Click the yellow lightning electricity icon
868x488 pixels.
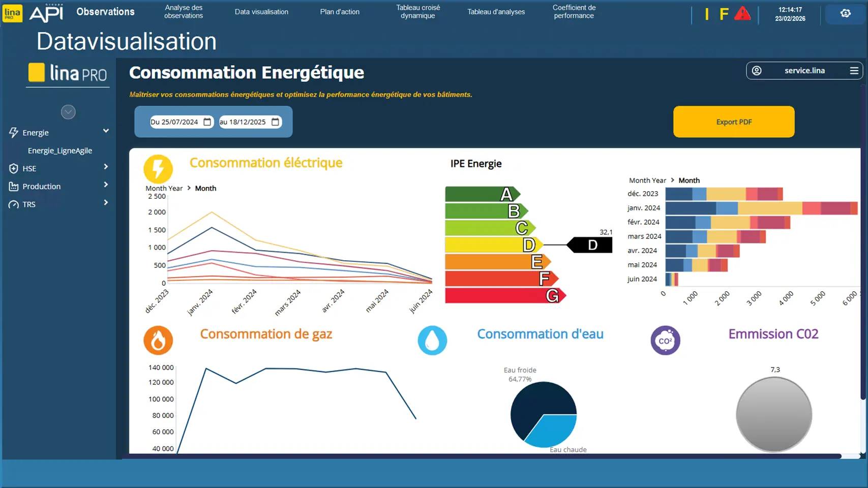158,169
